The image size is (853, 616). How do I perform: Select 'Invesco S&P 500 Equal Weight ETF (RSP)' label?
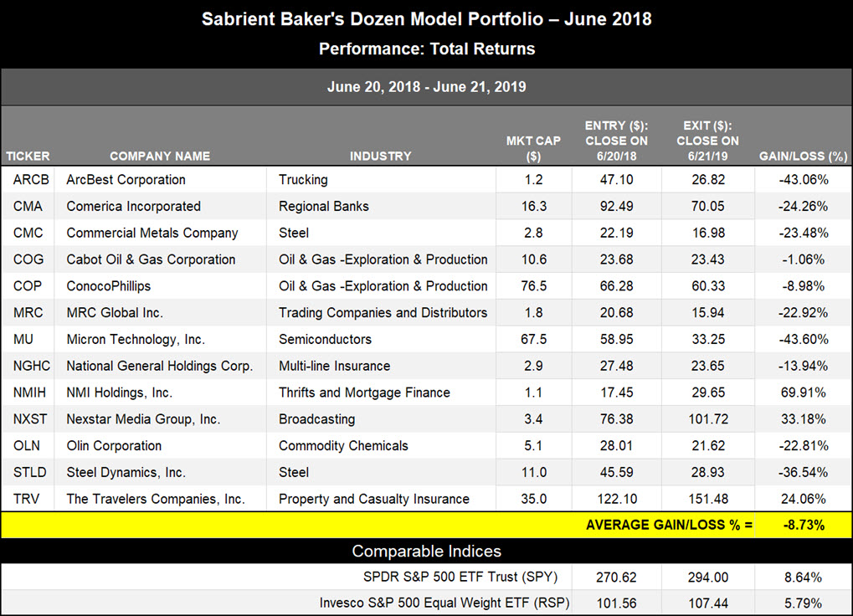[444, 603]
